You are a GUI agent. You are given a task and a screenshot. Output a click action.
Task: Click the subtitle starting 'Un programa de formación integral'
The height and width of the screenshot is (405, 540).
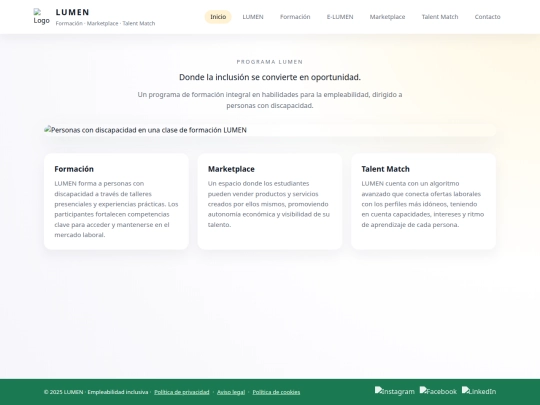[x=270, y=100]
